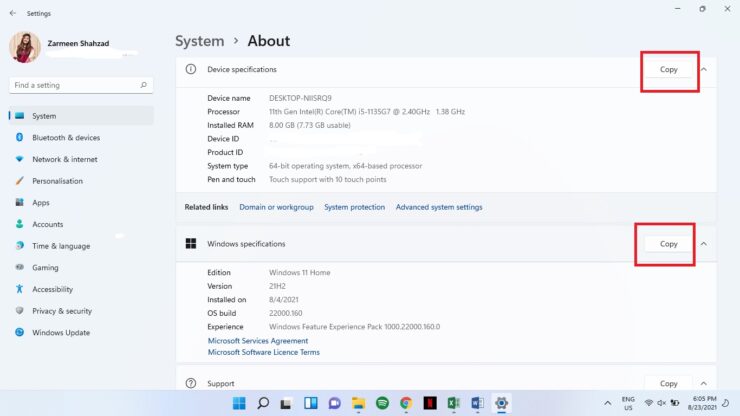The height and width of the screenshot is (416, 740).
Task: Go to Personalisation settings
Action: pos(81,181)
